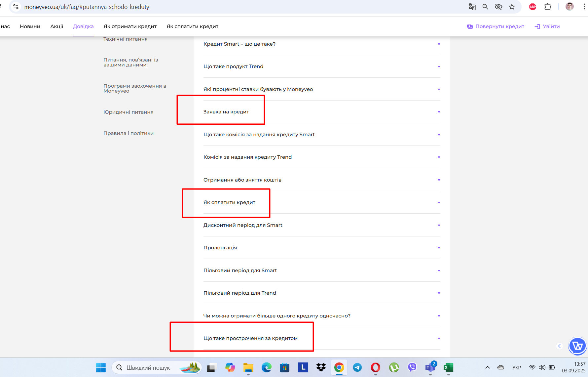Open site information icon in address bar
The width and height of the screenshot is (588, 377).
pos(16,7)
